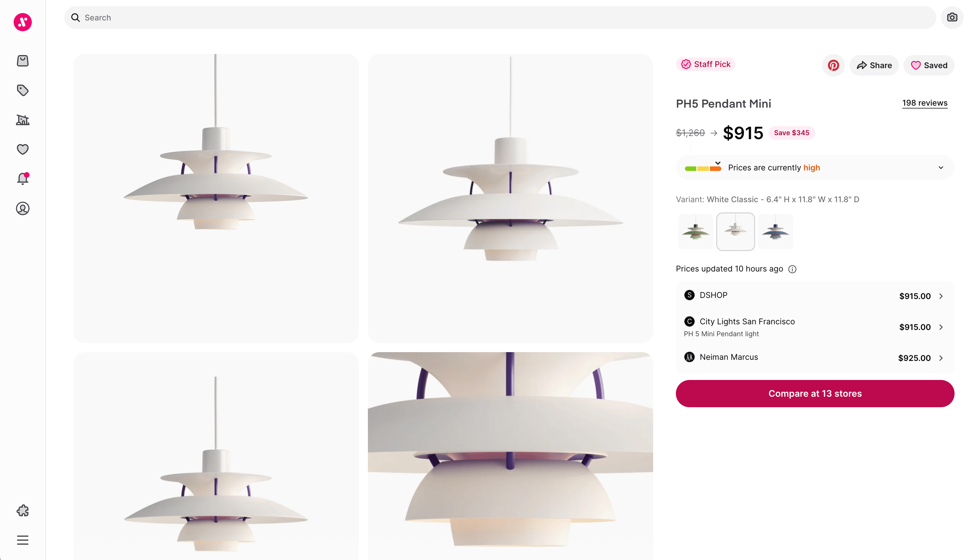979x560 pixels.
Task: Open the City Lights San Francisco offer
Action: pyautogui.click(x=815, y=327)
